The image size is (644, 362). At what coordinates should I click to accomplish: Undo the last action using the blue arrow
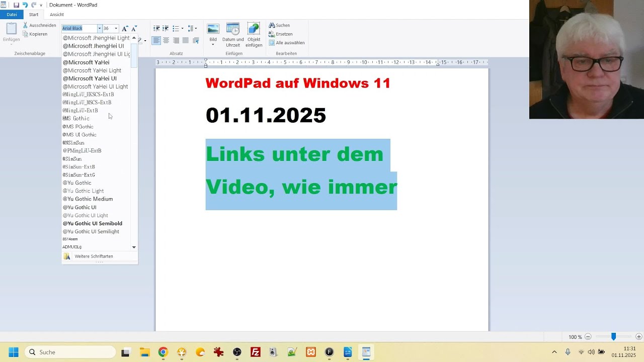[25, 5]
